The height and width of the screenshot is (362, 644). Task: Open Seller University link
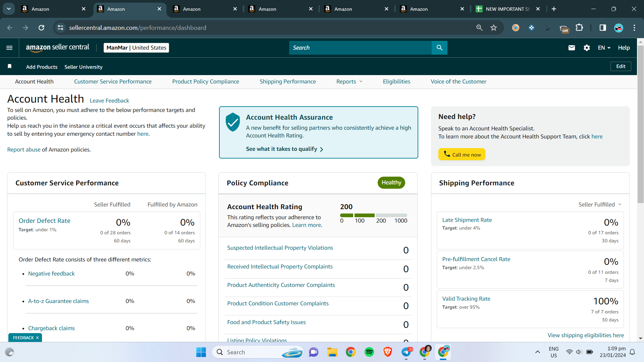coord(84,67)
